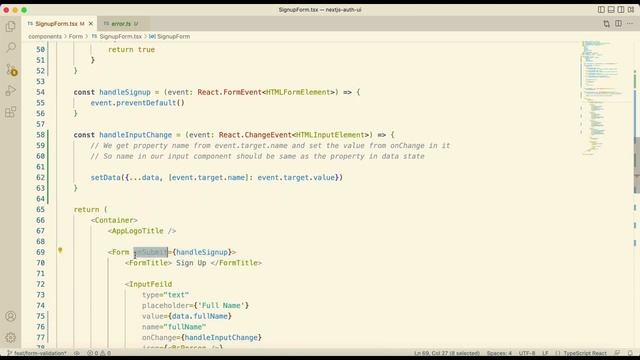
Task: Click handleInputChange in the const declaration
Action: (136, 135)
